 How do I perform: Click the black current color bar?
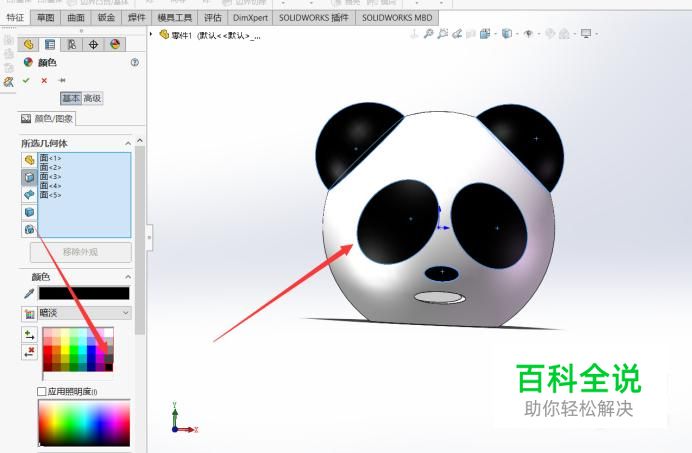tap(84, 294)
